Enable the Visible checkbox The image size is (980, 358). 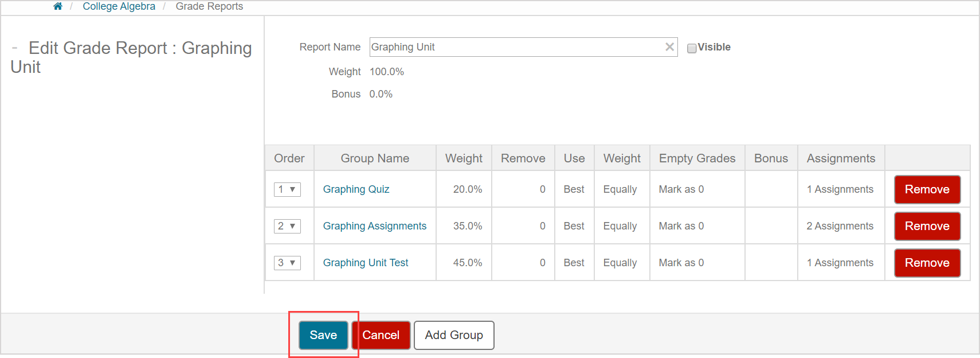point(692,48)
